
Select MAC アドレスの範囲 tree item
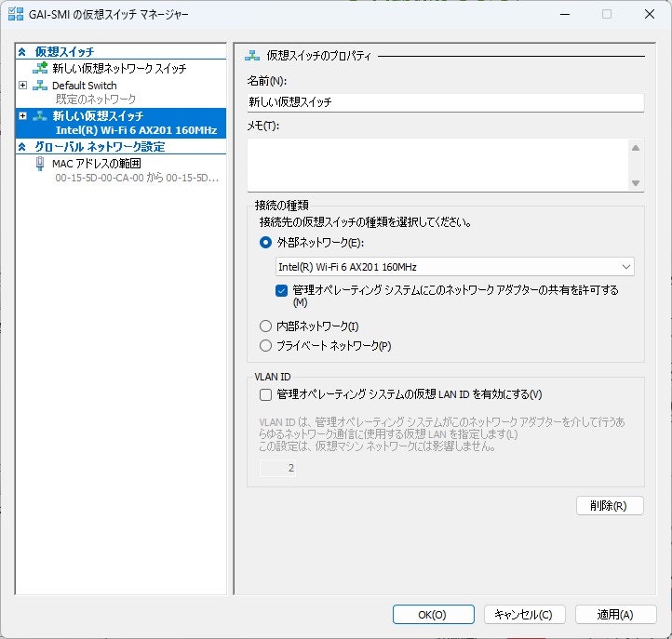tap(97, 163)
